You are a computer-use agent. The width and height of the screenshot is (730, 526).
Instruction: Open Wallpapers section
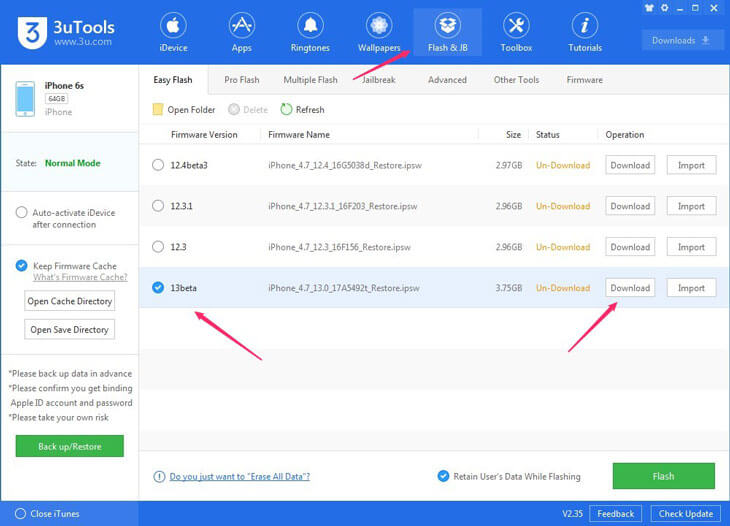point(378,32)
